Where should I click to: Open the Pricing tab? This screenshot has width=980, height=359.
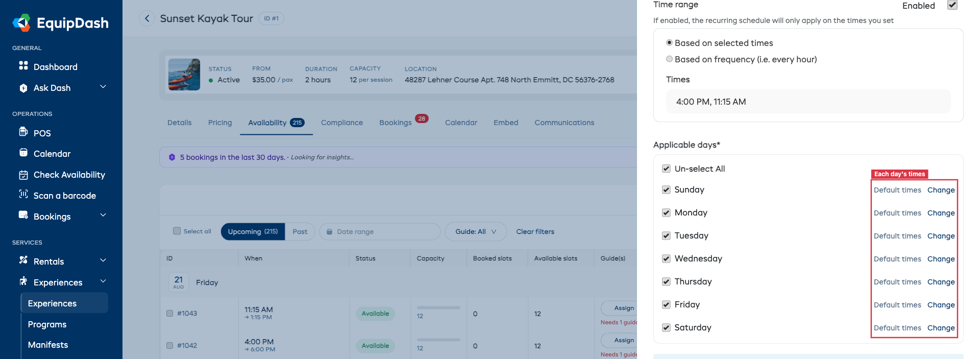coord(220,123)
